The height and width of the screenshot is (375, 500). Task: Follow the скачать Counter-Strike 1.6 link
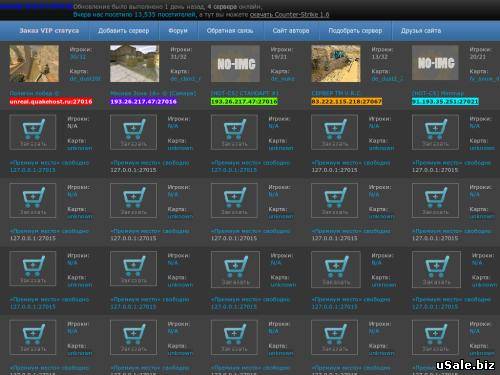pos(289,14)
